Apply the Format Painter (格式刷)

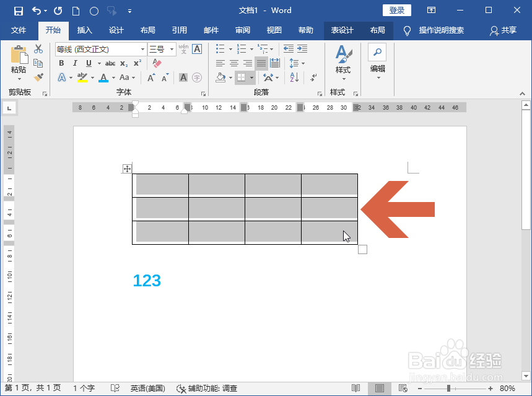tap(37, 77)
